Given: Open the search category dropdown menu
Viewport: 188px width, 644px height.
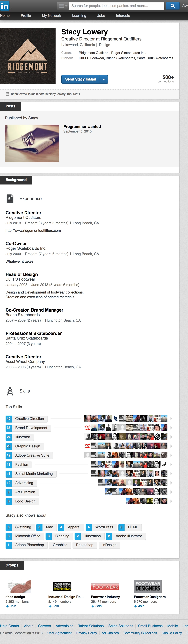Looking at the screenshot, I should pyautogui.click(x=62, y=6).
